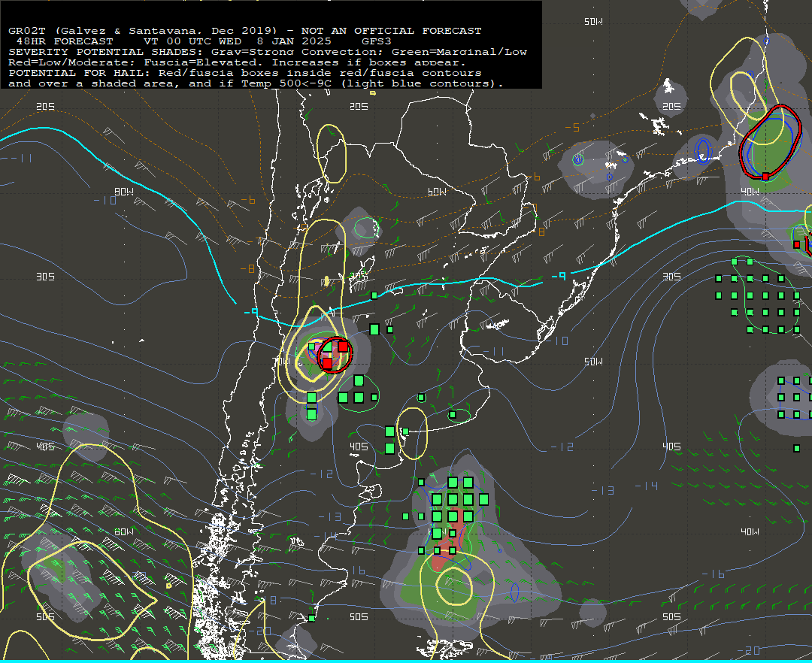Click the "-12" contour label east of the "40S" line
812x663 pixels.
coord(562,447)
